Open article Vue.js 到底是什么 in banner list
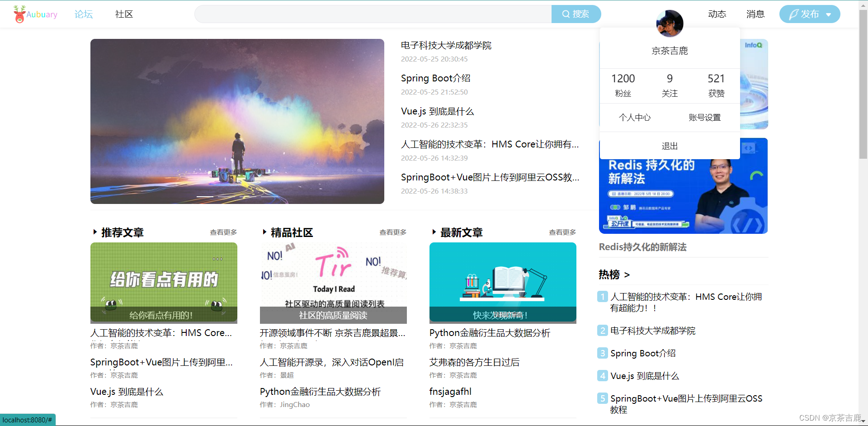Viewport: 868px width, 426px height. pyautogui.click(x=437, y=111)
